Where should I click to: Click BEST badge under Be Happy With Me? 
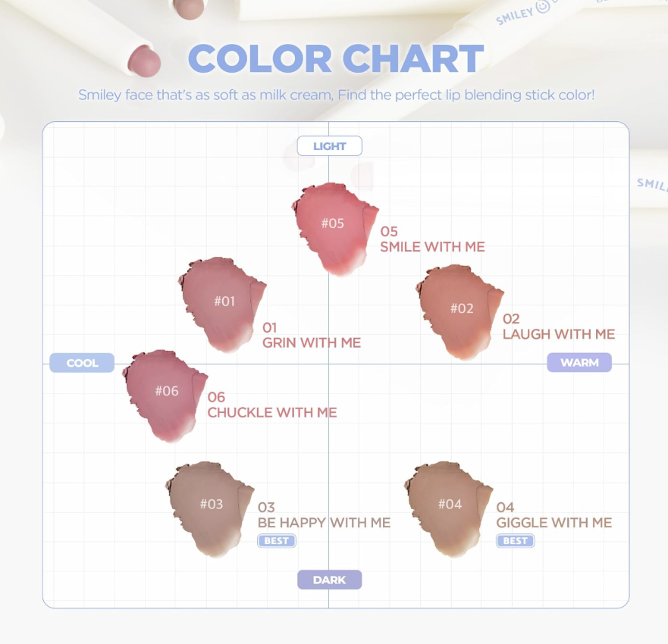[x=276, y=541]
